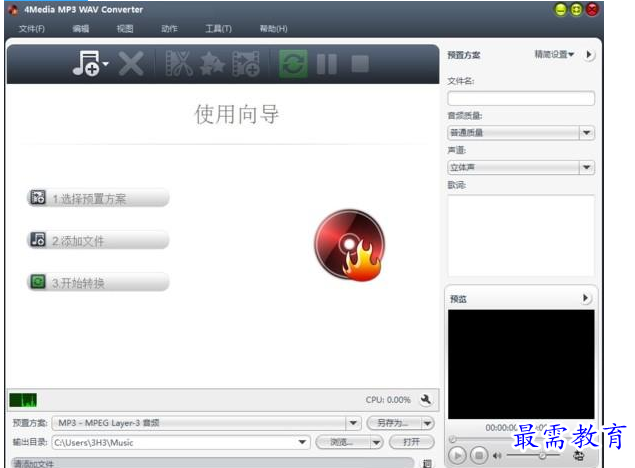Image resolution: width=635 pixels, height=468 pixels.
Task: Open settings via wrench icon beside CPU
Action: 425,400
